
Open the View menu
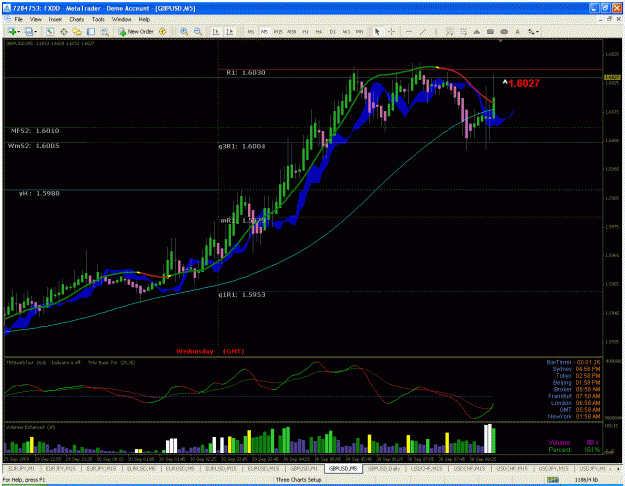35,19
